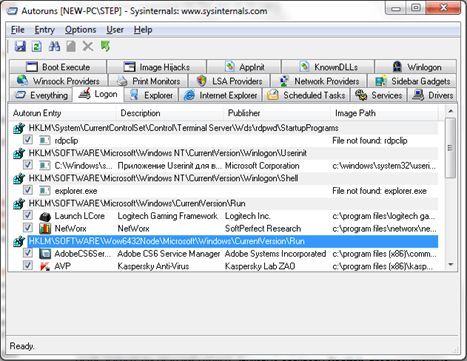Image resolution: width=467 pixels, height=361 pixels.
Task: Click the registry icon of the Wow6432Node Run key
Action: (19, 241)
